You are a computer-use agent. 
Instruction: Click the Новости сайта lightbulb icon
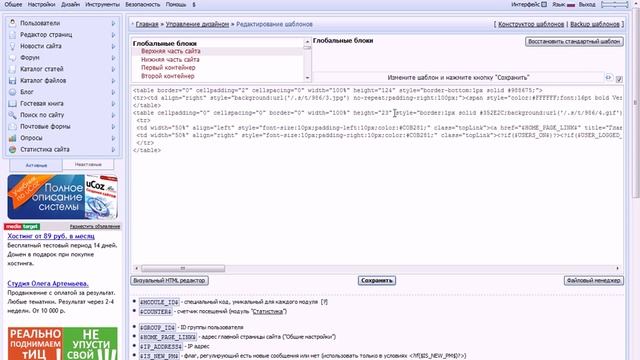point(13,46)
